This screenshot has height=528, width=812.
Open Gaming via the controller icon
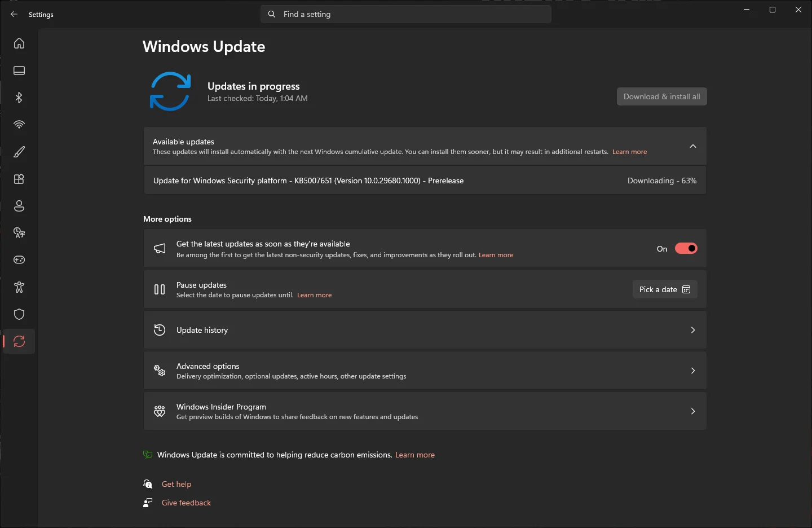19,260
